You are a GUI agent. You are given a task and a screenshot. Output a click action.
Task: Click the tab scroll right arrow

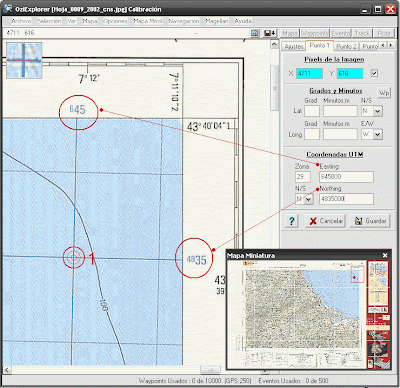tap(391, 45)
